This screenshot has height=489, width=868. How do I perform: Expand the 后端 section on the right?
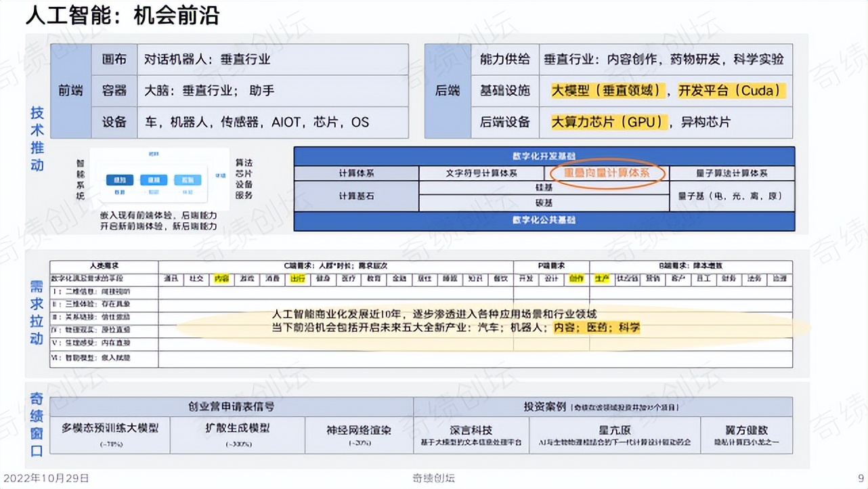(448, 90)
